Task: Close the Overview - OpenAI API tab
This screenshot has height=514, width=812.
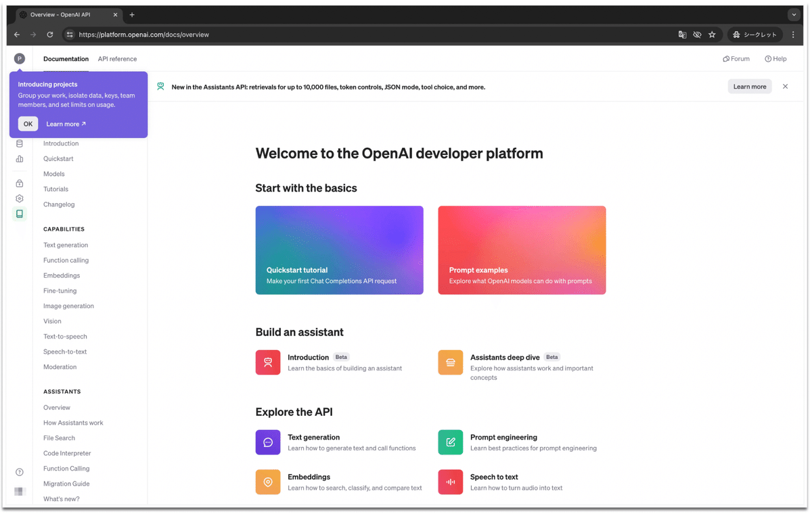Action: click(115, 15)
